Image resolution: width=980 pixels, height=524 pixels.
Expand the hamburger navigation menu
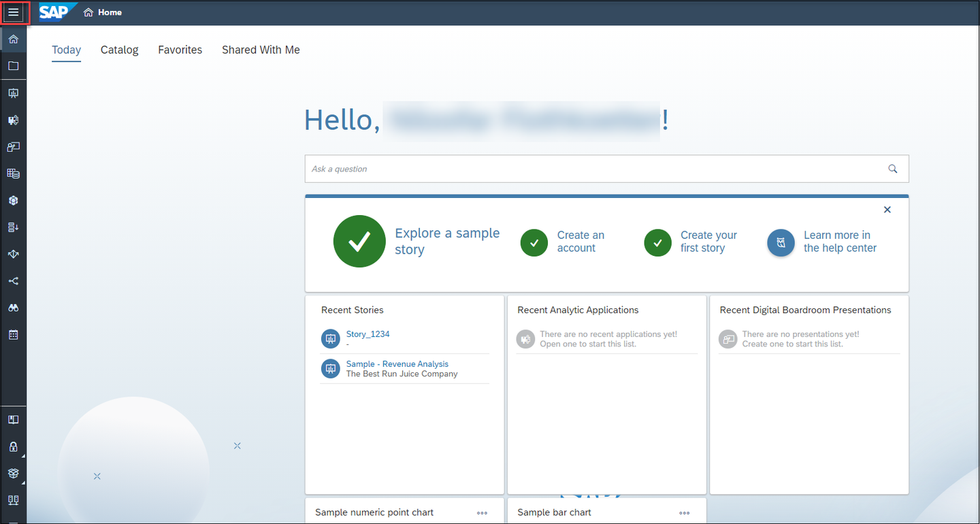click(x=14, y=13)
